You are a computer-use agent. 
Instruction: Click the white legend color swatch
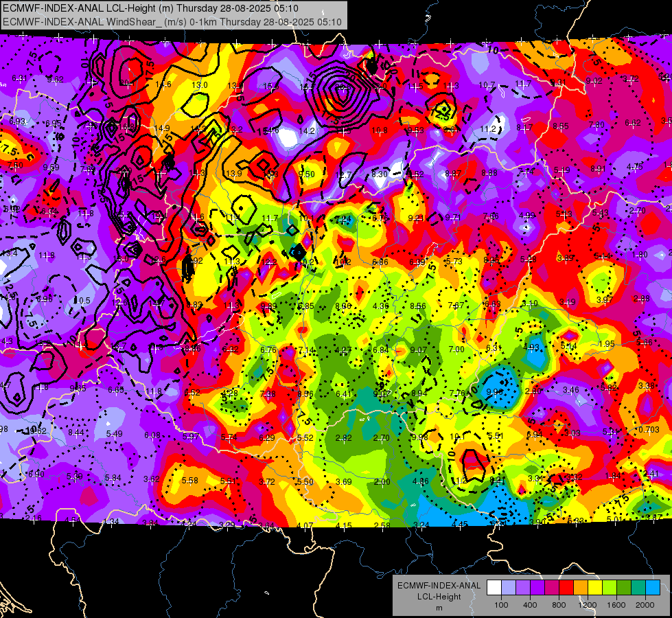coord(494,588)
